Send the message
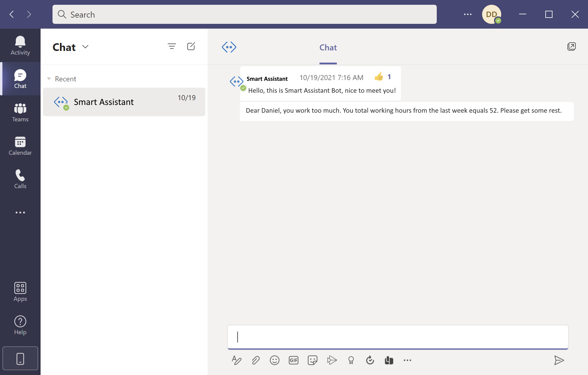Screen dimensions: 588x375 point(559,360)
